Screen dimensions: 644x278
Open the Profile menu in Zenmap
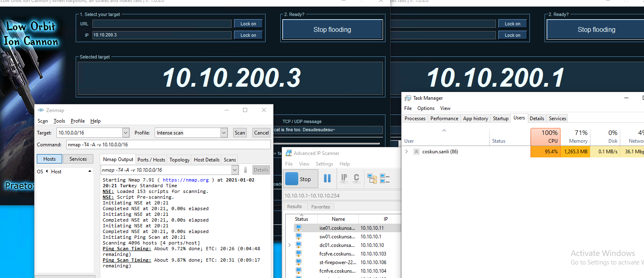click(78, 121)
